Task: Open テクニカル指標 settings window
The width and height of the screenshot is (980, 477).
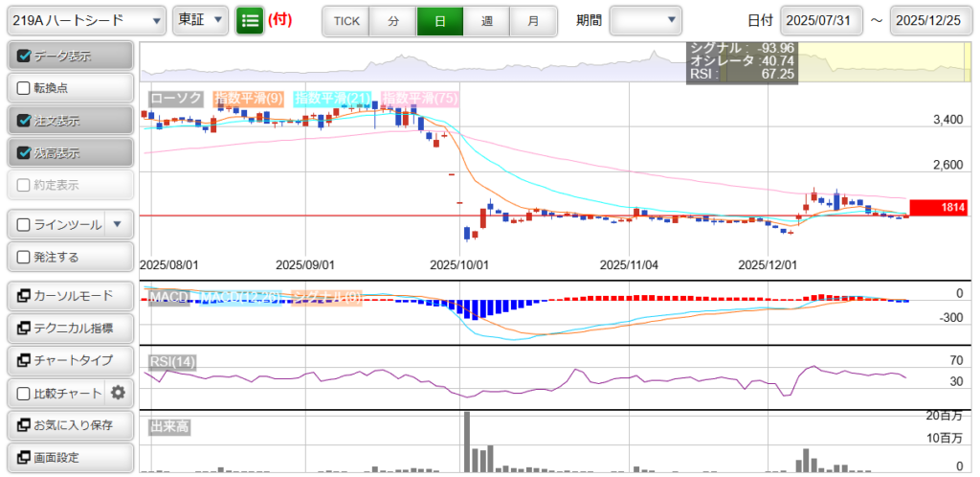Action: [x=69, y=328]
